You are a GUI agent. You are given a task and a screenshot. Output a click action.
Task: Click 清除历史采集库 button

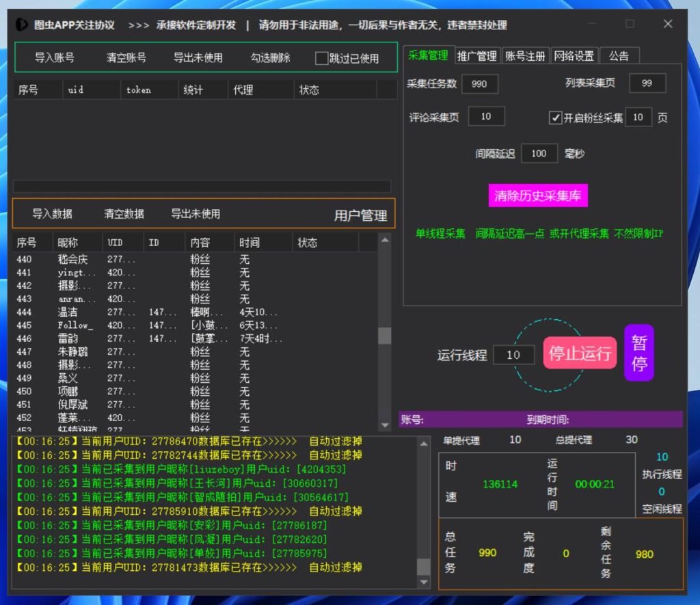click(539, 196)
